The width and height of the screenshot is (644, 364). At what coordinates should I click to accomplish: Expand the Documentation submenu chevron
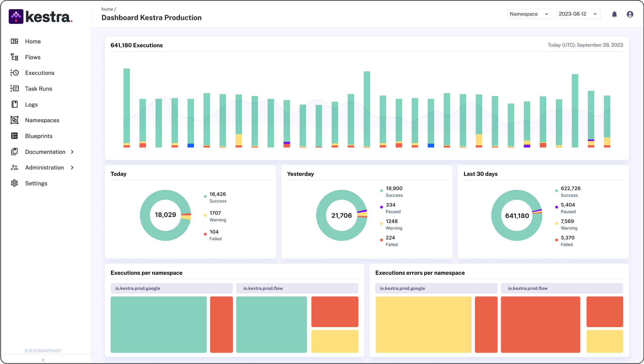pos(72,152)
